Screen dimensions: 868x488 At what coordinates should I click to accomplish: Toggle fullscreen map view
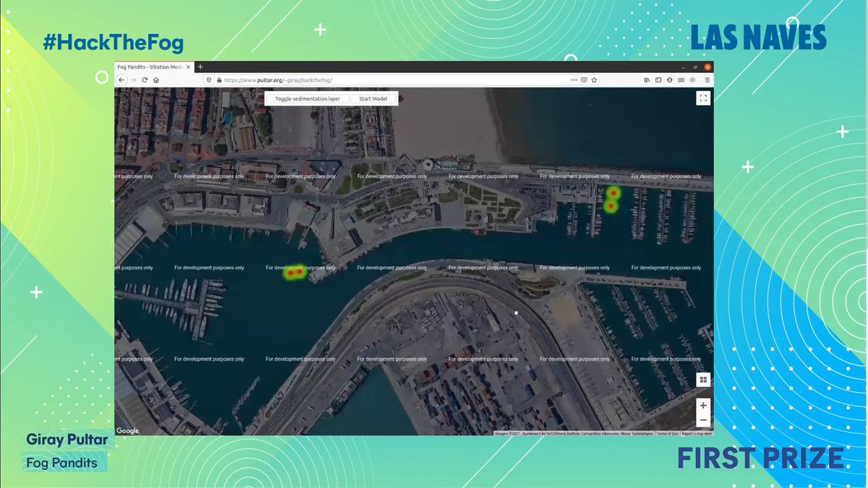[x=703, y=98]
